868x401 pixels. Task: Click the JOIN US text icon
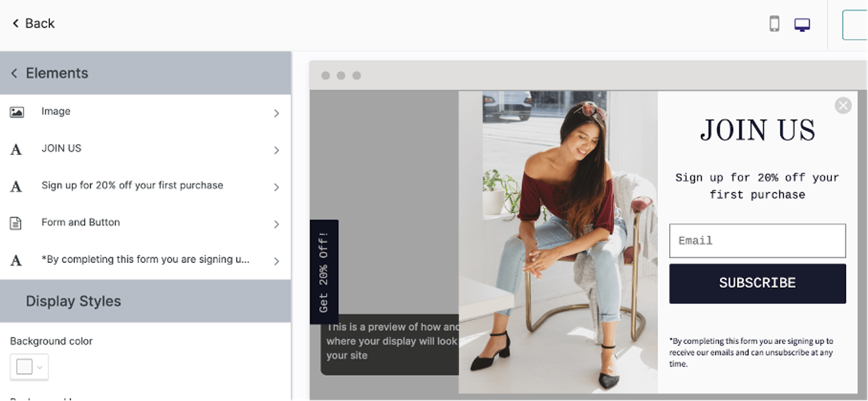16,149
